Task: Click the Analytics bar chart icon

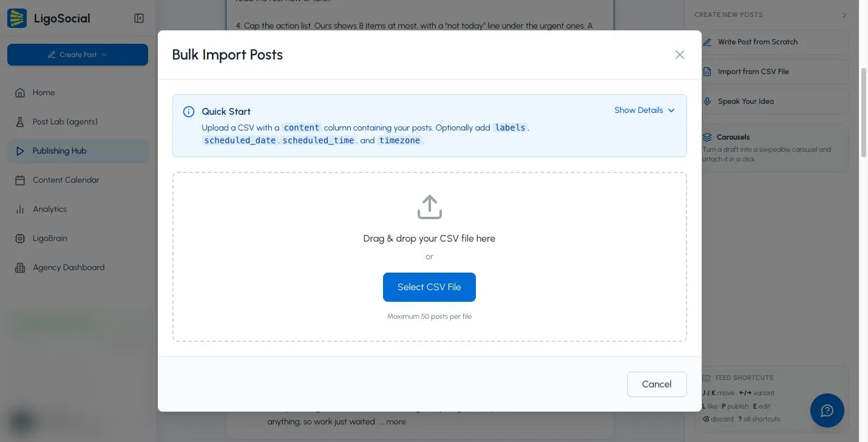Action: [20, 209]
